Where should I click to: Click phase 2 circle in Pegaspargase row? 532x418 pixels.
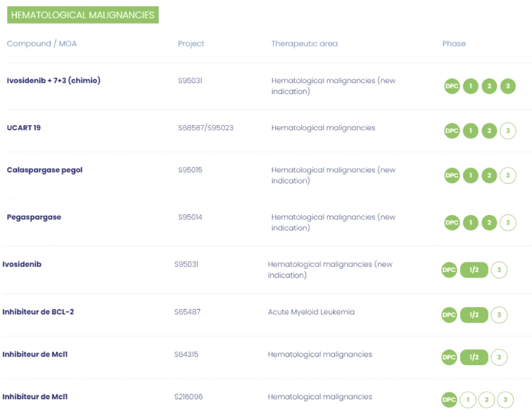coord(489,223)
